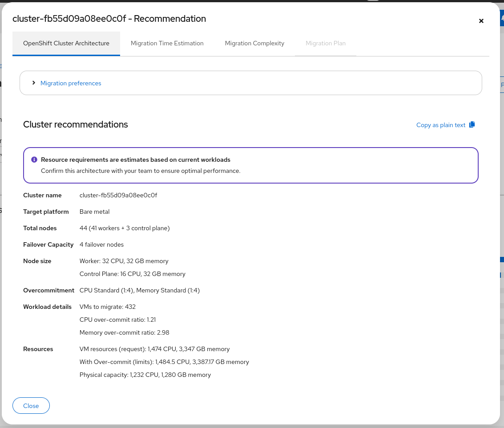Screen dimensions: 504x428
Task: Click the disabled Migration Plan tab
Action: pos(326,44)
